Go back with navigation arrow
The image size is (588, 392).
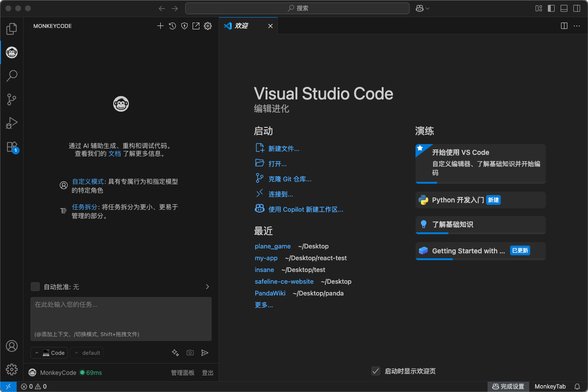162,8
